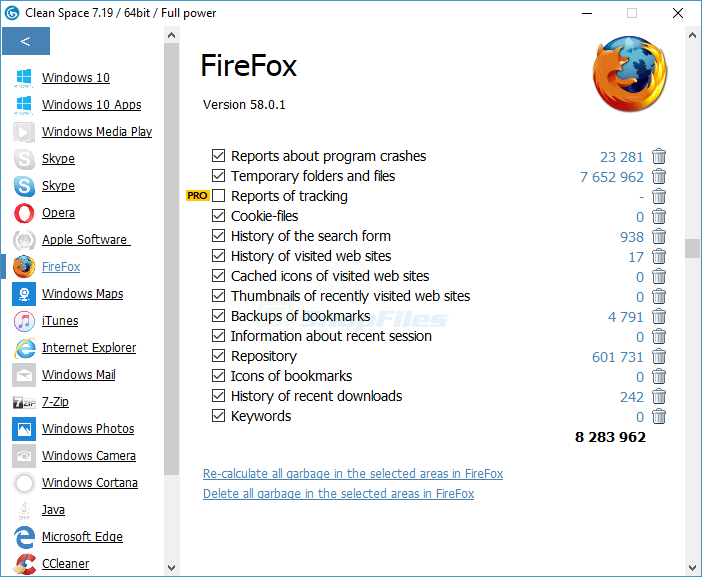The image size is (702, 577).
Task: Click trash icon for Temporary folders and files
Action: (659, 176)
